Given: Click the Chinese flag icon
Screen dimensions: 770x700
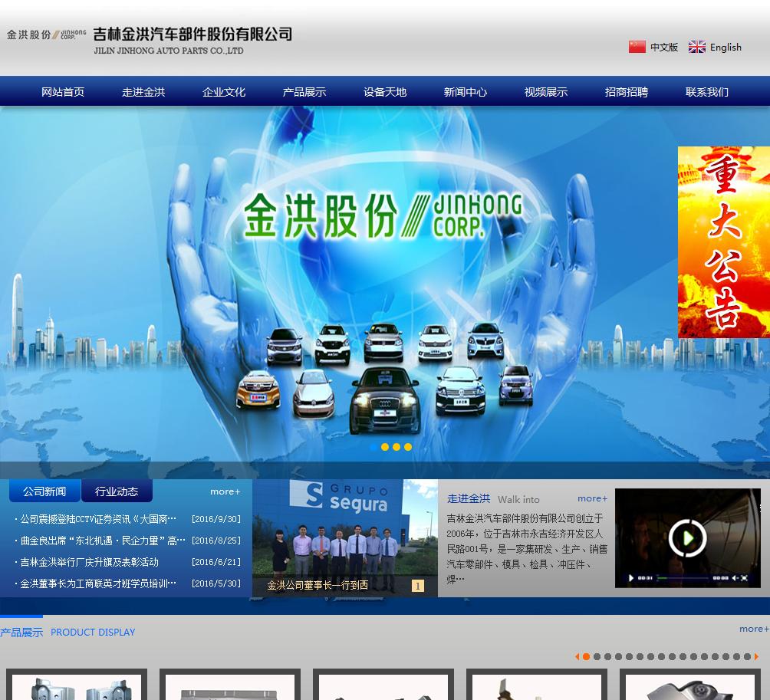Looking at the screenshot, I should tap(637, 47).
